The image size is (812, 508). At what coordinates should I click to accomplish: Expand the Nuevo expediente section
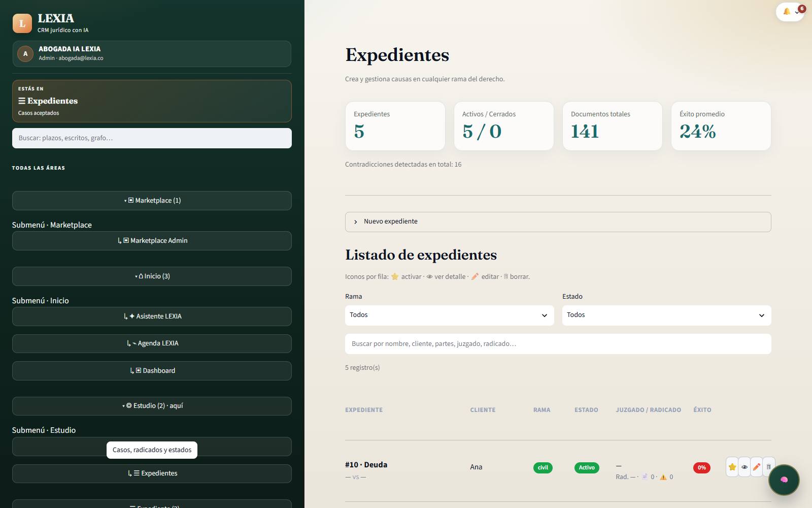(558, 221)
